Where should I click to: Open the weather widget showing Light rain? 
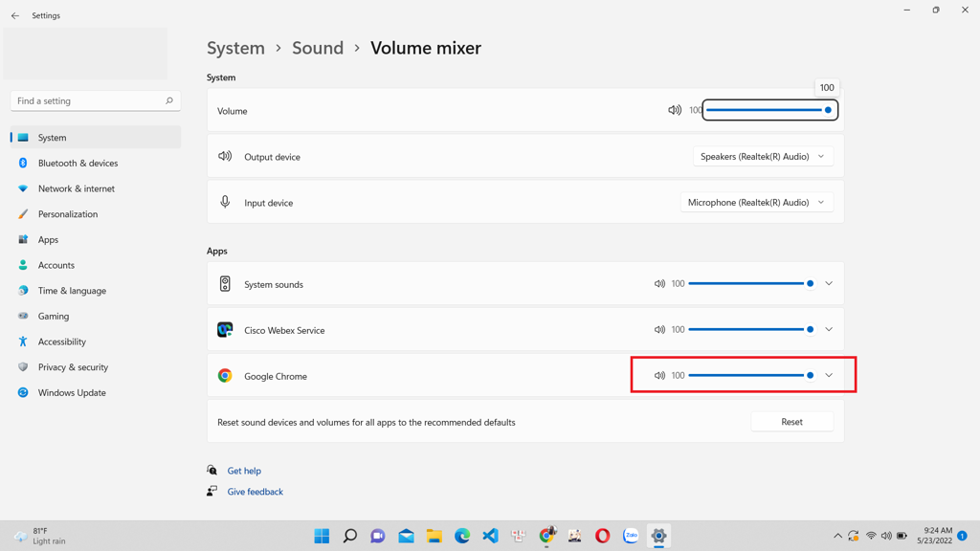click(39, 536)
